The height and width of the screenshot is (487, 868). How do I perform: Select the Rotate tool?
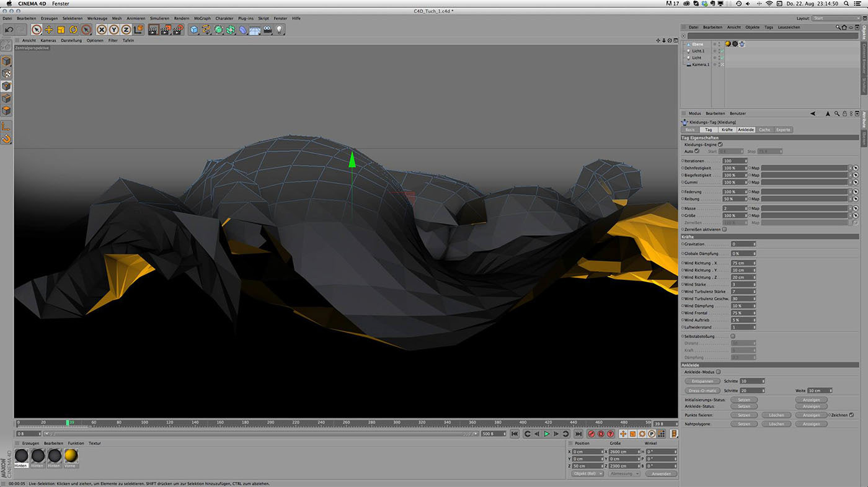point(73,29)
